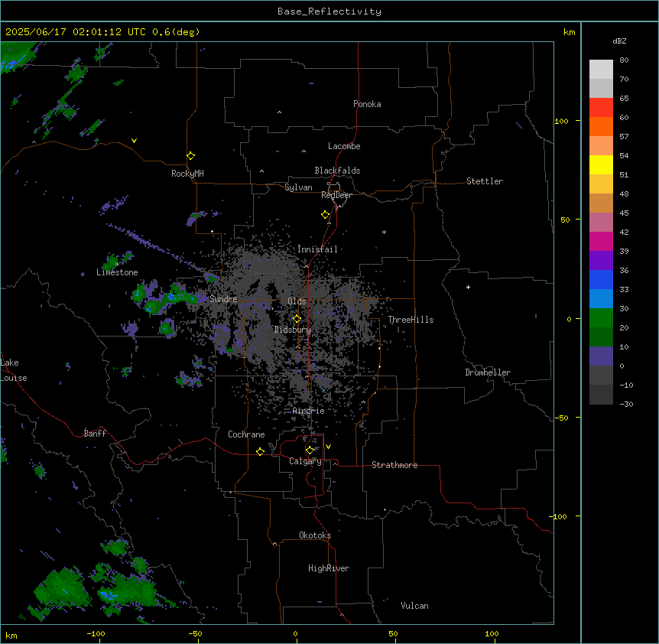Click the HighRiver label
Screen dimensions: 659x644
tap(329, 568)
